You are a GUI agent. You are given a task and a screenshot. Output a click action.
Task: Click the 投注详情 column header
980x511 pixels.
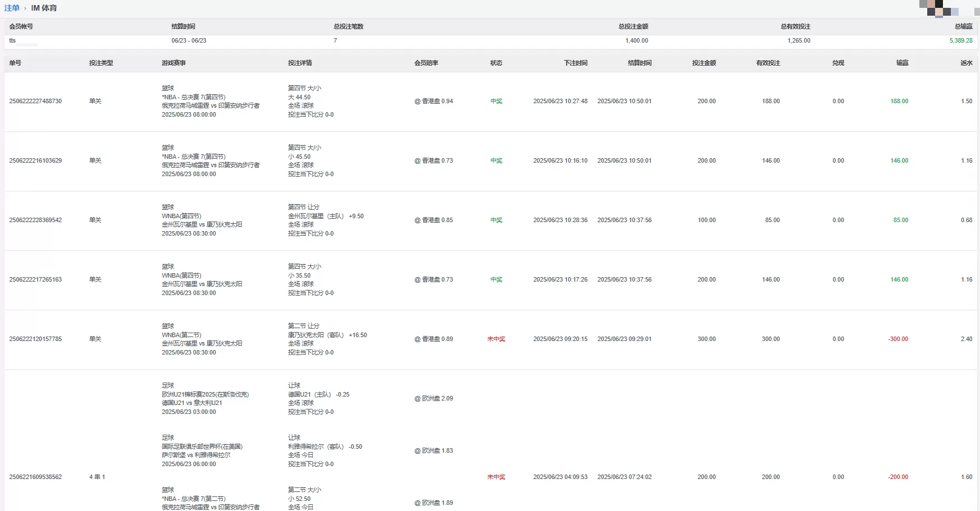click(300, 63)
